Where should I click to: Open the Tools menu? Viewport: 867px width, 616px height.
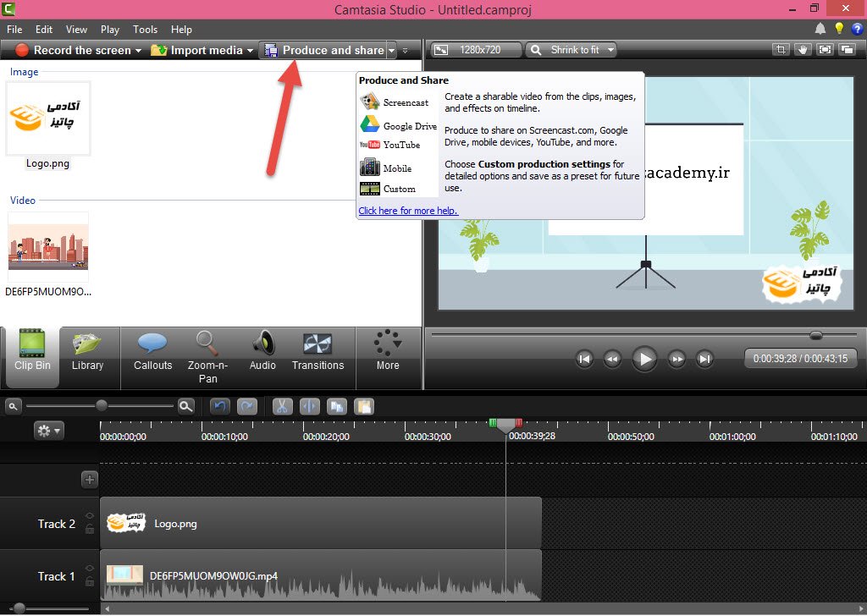coord(145,30)
